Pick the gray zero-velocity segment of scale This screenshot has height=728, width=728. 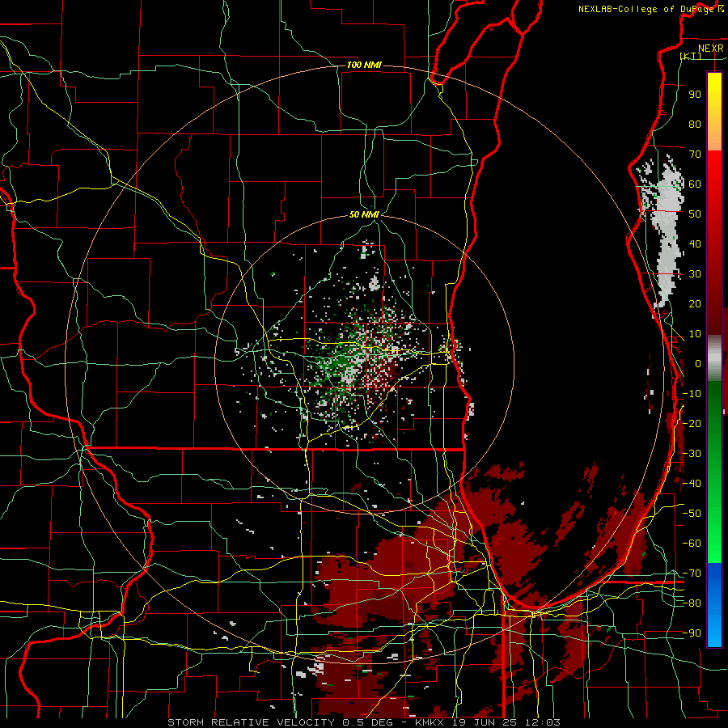(x=714, y=358)
